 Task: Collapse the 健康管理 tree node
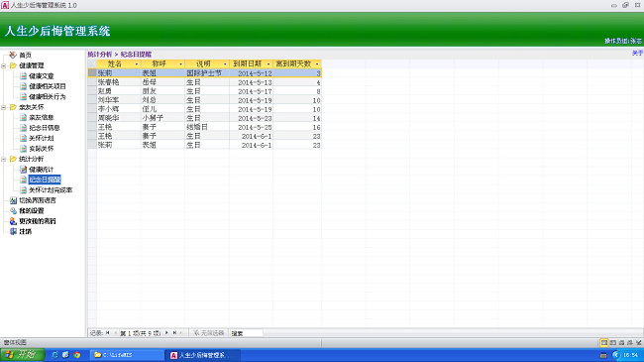coord(4,65)
